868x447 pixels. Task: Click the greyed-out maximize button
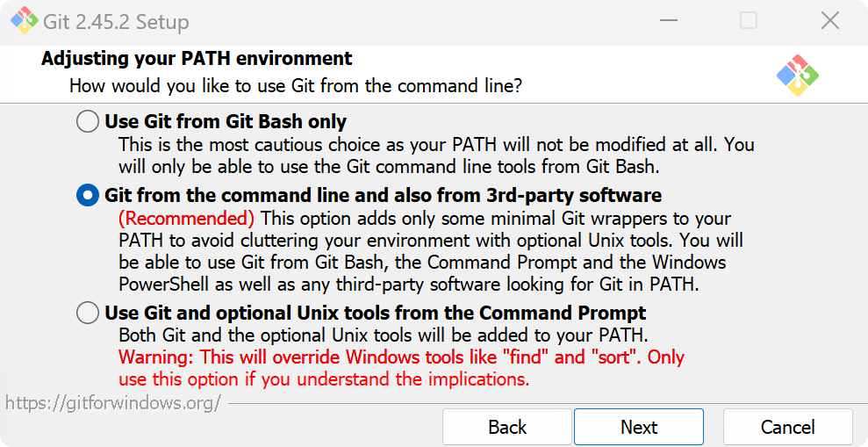click(749, 21)
